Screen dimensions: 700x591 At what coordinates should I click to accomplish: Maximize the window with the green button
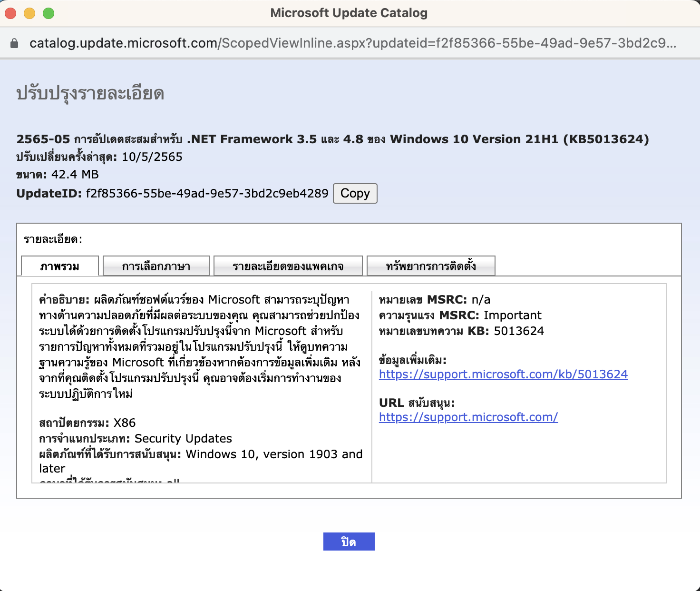point(49,13)
